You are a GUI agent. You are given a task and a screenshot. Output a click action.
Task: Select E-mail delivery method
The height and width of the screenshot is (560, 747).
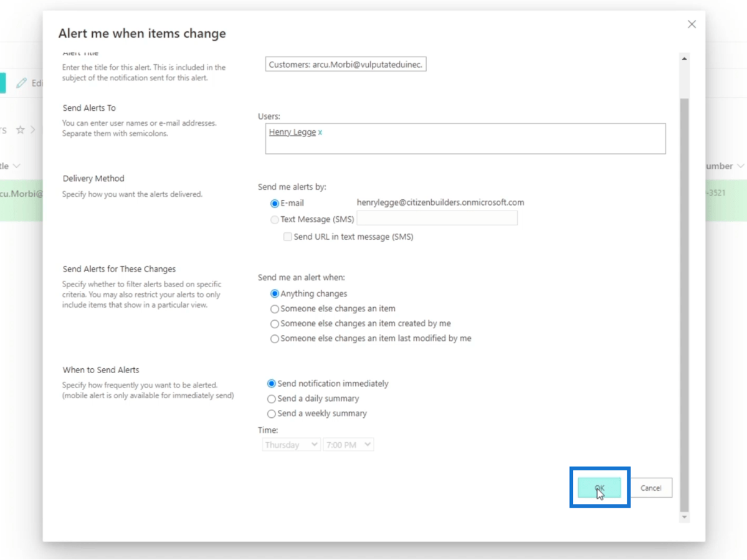[274, 203]
